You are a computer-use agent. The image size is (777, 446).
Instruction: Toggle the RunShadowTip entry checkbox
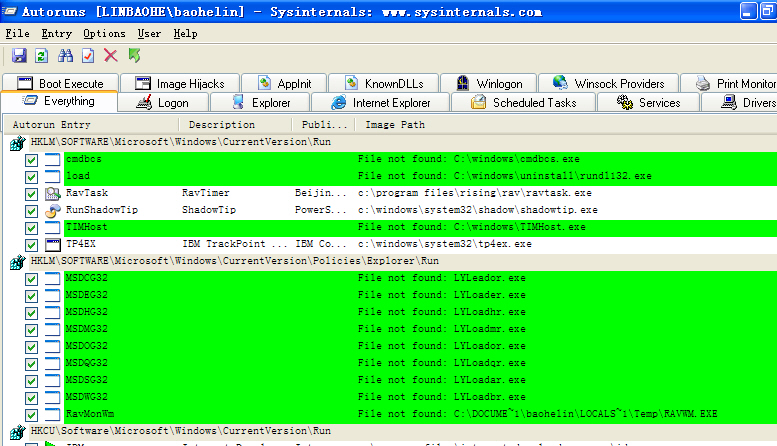[x=31, y=211]
